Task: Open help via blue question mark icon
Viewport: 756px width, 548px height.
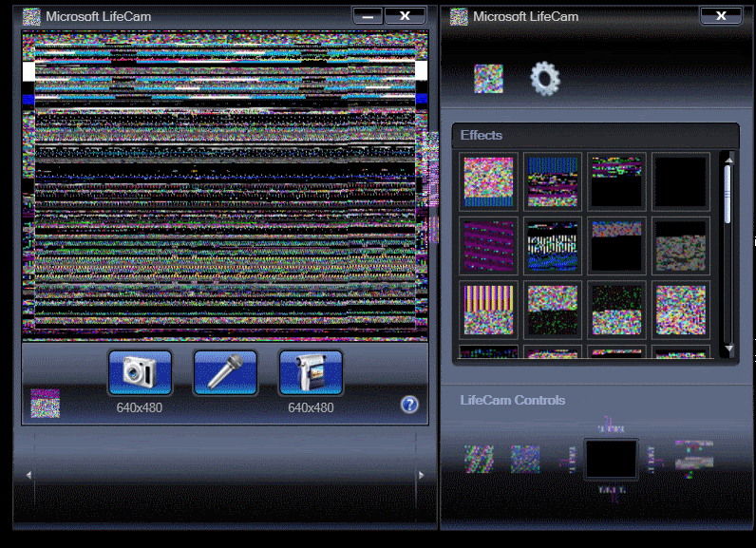Action: 409,405
